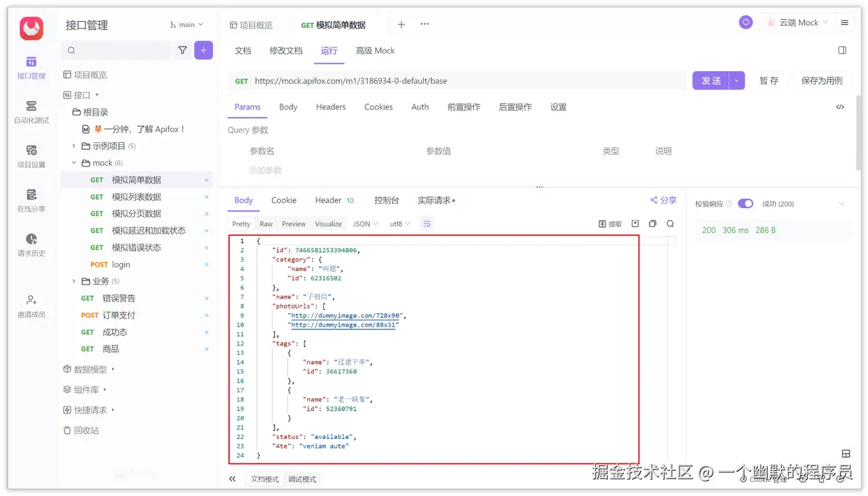
Task: Search within response using magnifier icon
Action: coord(670,223)
